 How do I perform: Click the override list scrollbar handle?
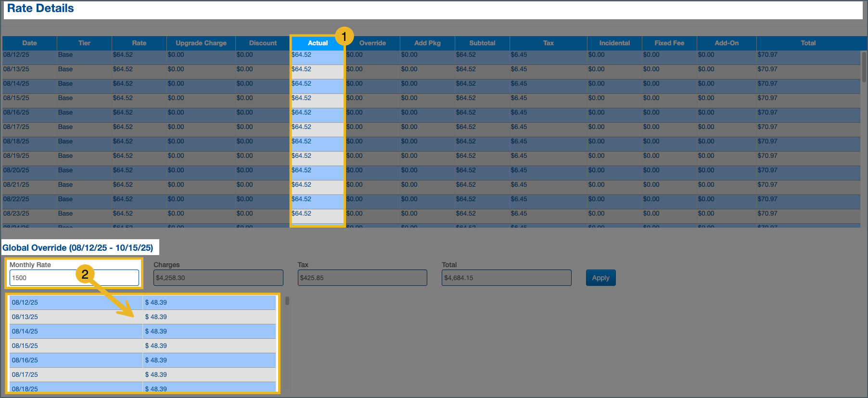pos(287,301)
